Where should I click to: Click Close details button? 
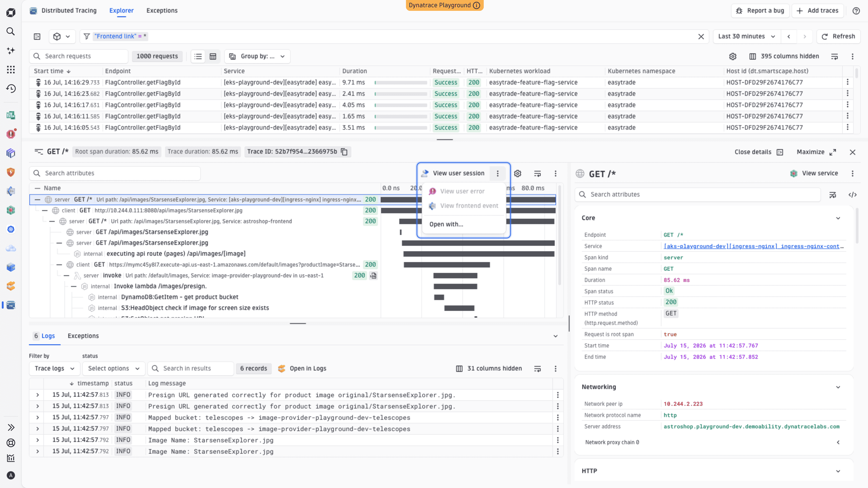(759, 152)
